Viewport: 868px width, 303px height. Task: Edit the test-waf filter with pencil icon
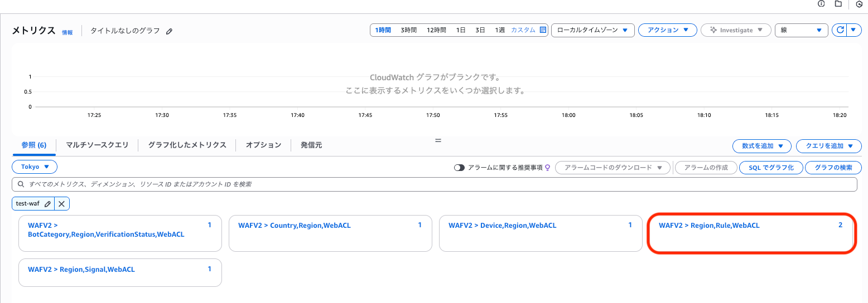(x=47, y=204)
